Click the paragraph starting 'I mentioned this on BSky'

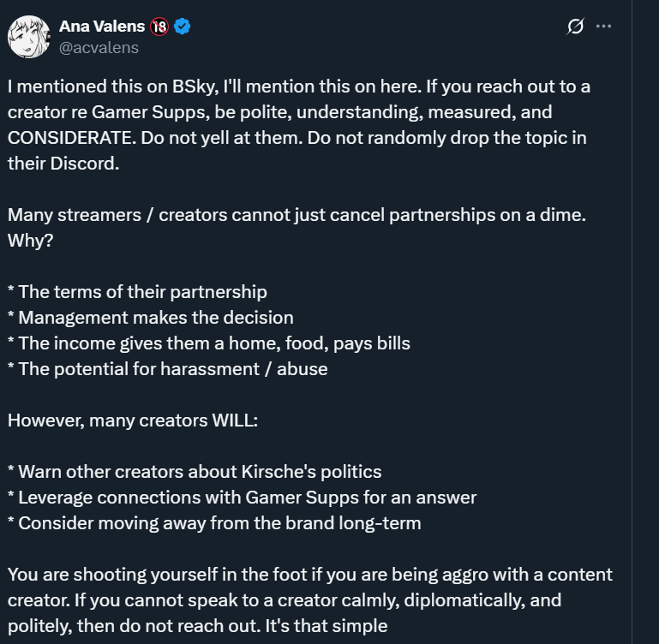point(299,125)
